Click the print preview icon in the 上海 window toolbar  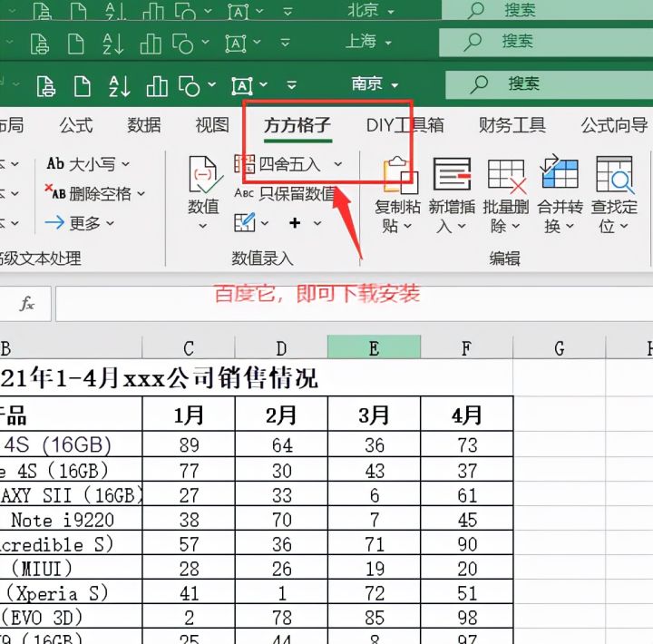click(x=40, y=44)
